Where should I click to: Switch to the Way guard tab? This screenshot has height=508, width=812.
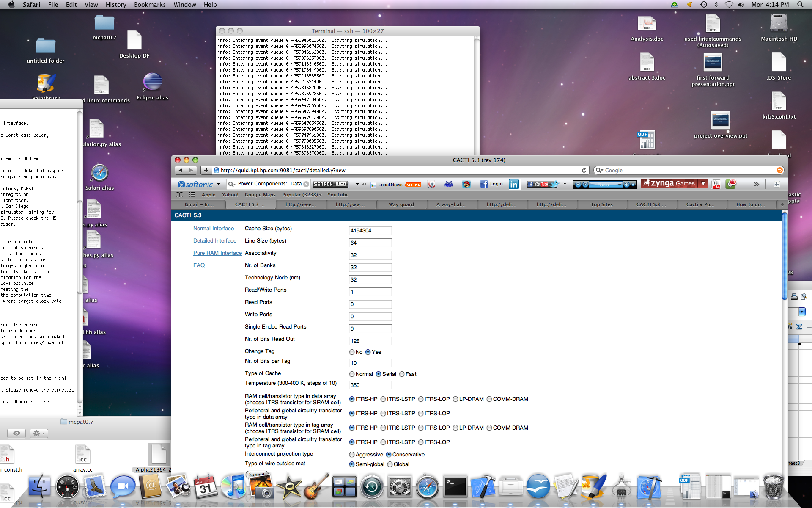[401, 204]
